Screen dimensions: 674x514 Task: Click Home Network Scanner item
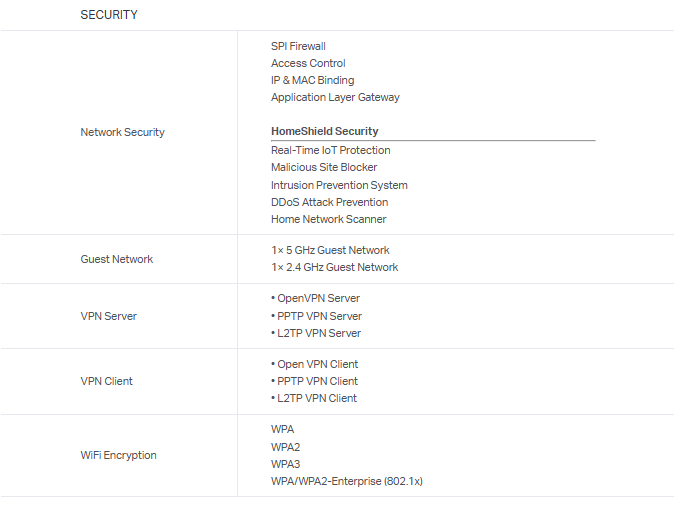pos(328,219)
